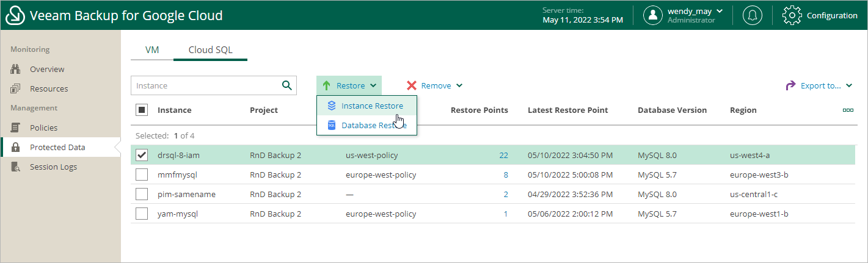Click the Protected Data lock icon
This screenshot has height=263, width=868.
click(x=16, y=147)
